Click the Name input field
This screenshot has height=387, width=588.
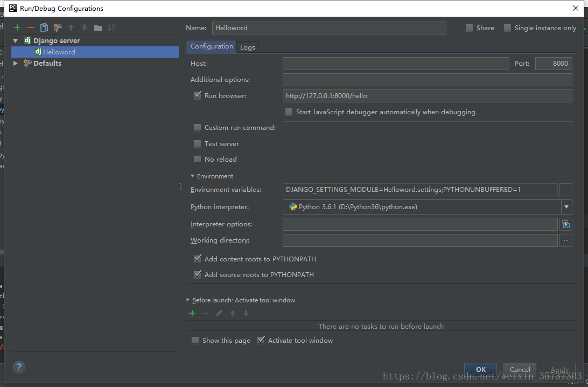point(329,28)
